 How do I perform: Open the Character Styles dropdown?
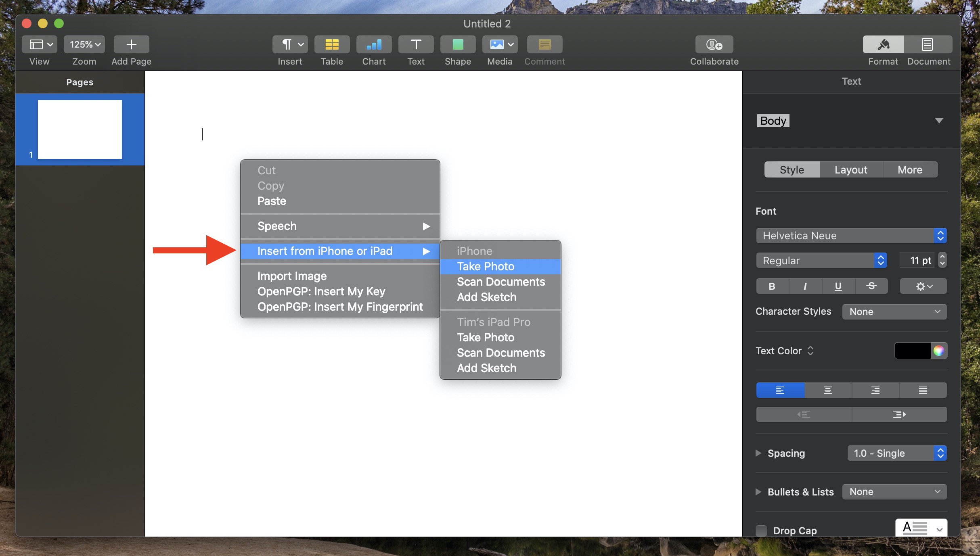[x=894, y=311]
